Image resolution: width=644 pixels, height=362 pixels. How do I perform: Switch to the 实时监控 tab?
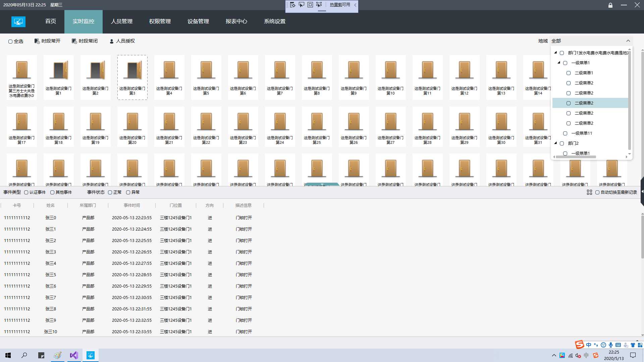point(84,21)
